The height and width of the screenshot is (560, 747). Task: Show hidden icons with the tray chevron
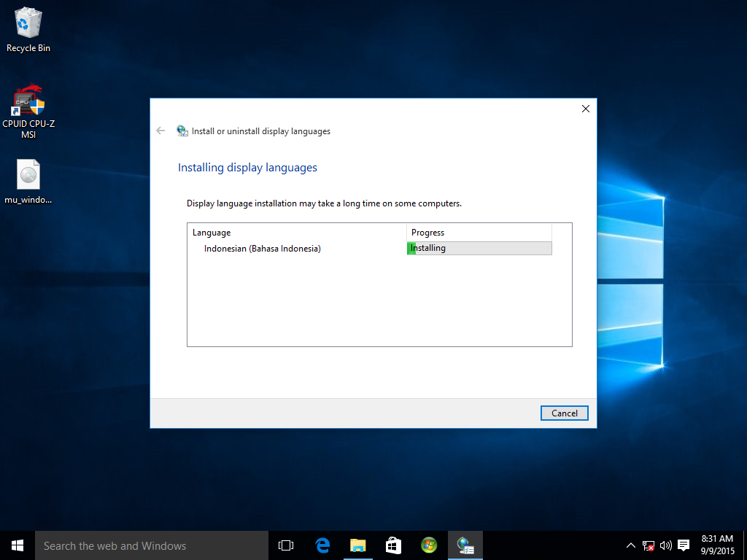[630, 545]
